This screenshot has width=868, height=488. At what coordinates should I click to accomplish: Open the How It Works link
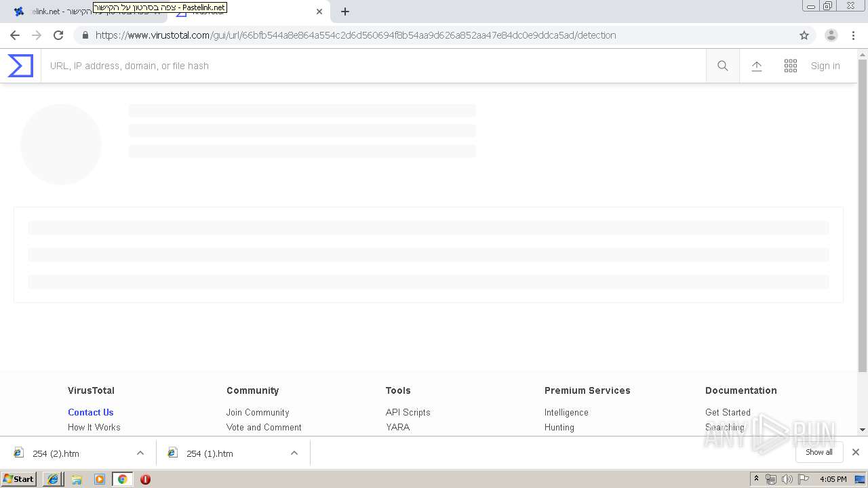[94, 427]
